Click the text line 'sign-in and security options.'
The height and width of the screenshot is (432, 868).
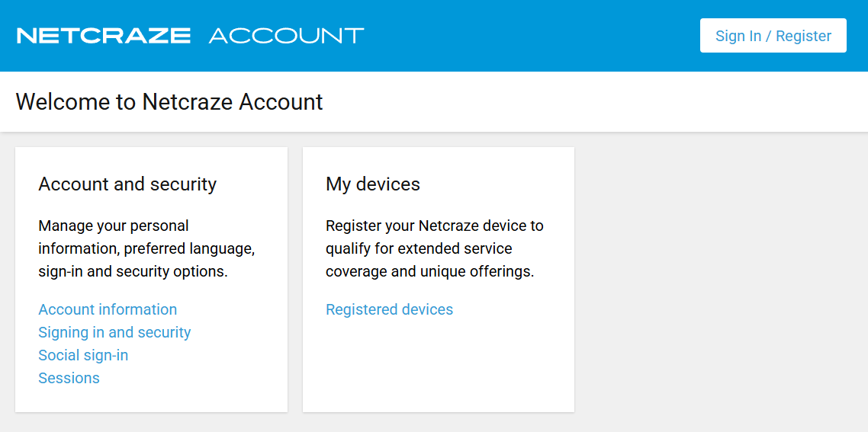coord(133,271)
